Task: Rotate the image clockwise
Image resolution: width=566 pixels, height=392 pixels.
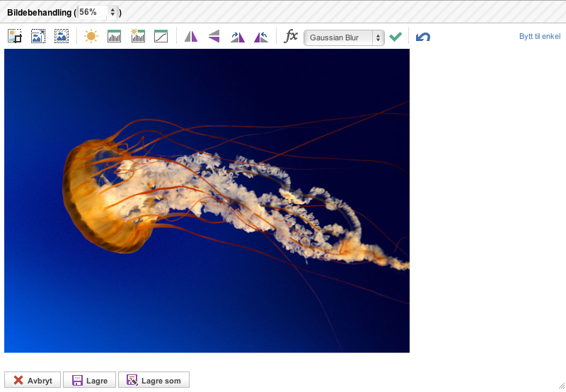Action: (238, 37)
